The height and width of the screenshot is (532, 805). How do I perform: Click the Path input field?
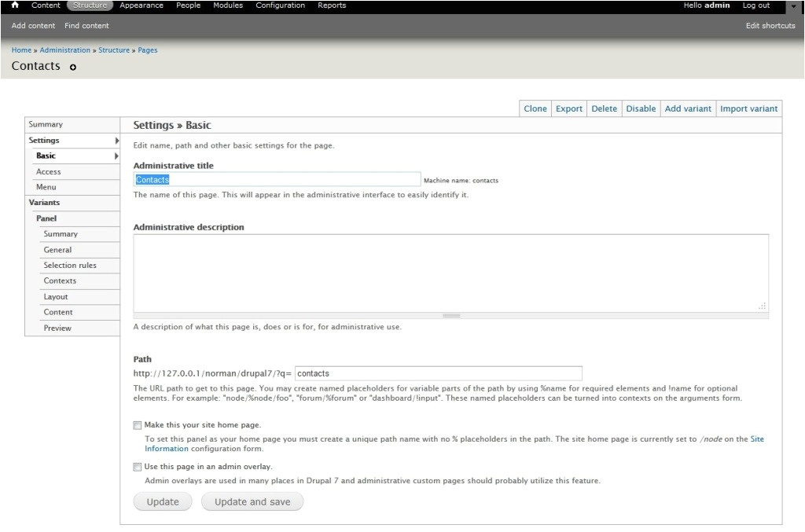click(439, 373)
